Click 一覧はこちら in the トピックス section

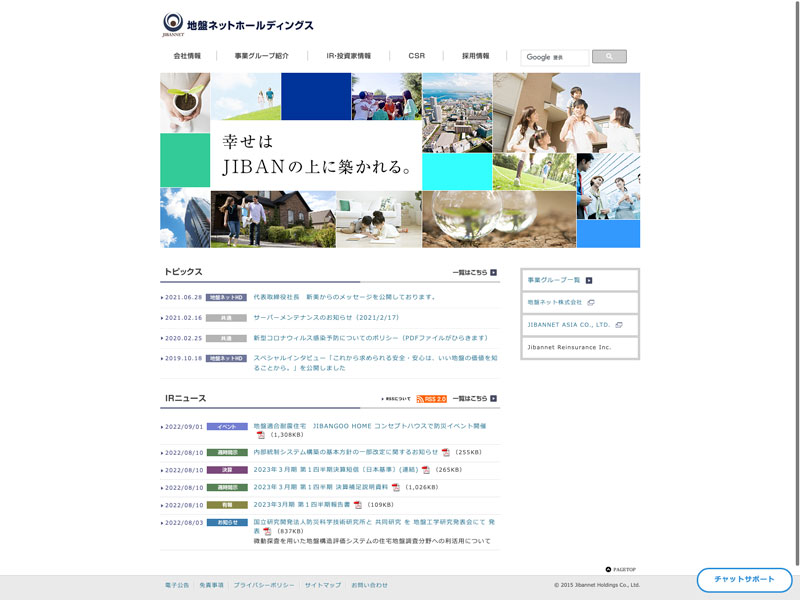474,272
